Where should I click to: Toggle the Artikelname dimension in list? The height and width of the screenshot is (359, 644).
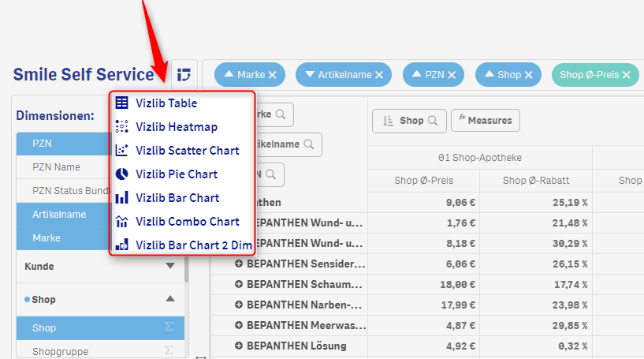(x=59, y=215)
